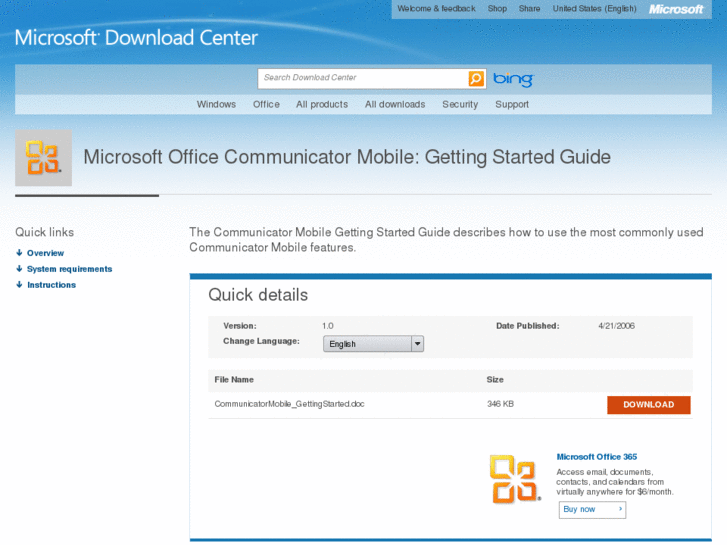
Task: Click the Share link
Action: pyautogui.click(x=529, y=8)
